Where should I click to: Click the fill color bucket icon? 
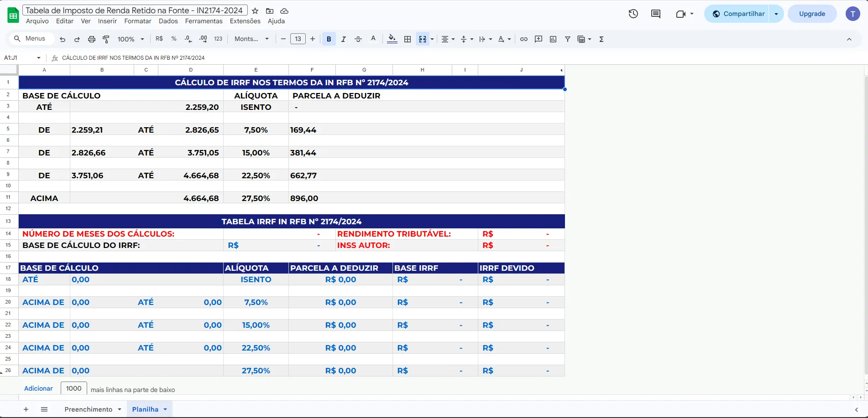[392, 39]
